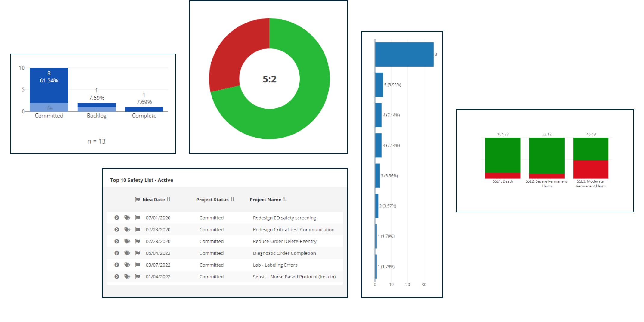Select the 5 (8.93%) horizontal bar
The width and height of the screenshot is (644, 322).
(379, 85)
